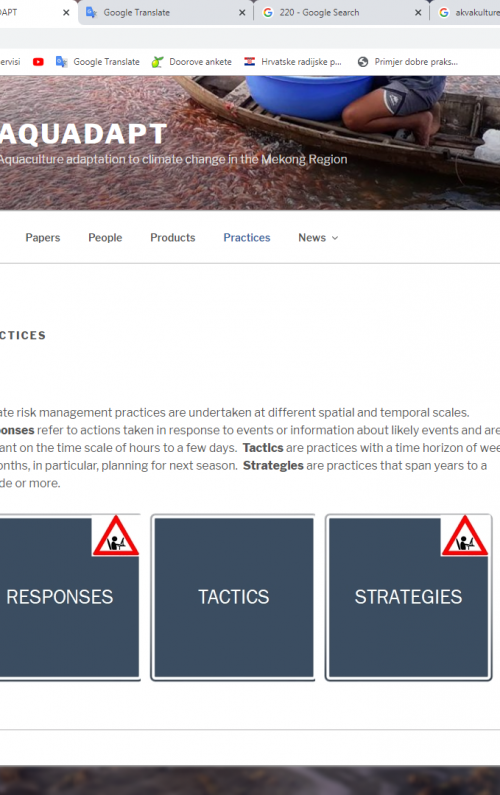Screen dimensions: 500x795
Task: Click the warning sign on RESPONSES tile
Action: (116, 536)
